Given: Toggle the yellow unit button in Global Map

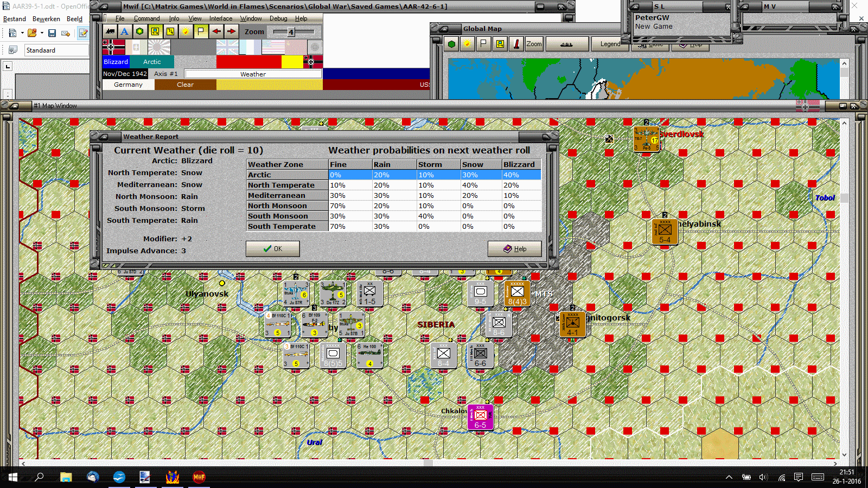Looking at the screenshot, I should (x=500, y=44).
